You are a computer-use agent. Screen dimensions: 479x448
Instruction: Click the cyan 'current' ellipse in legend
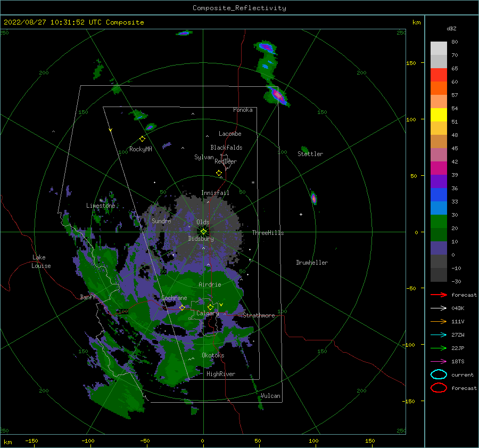(439, 374)
